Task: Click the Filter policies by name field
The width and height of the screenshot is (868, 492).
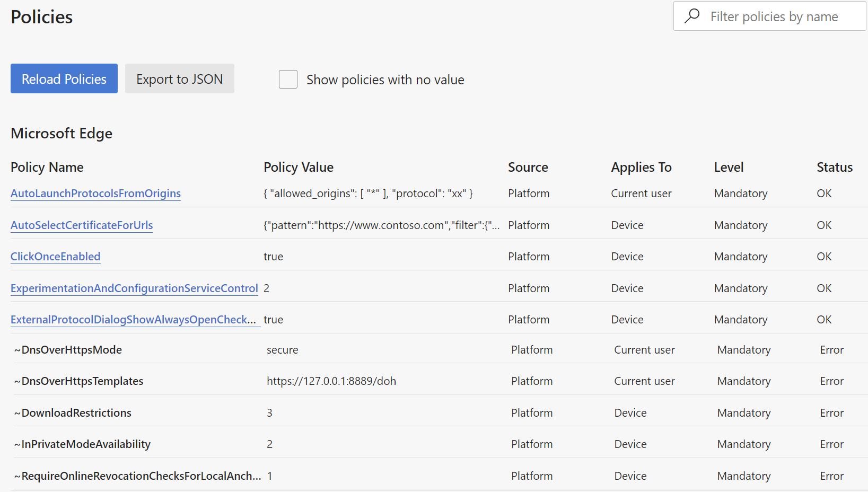Action: (774, 17)
